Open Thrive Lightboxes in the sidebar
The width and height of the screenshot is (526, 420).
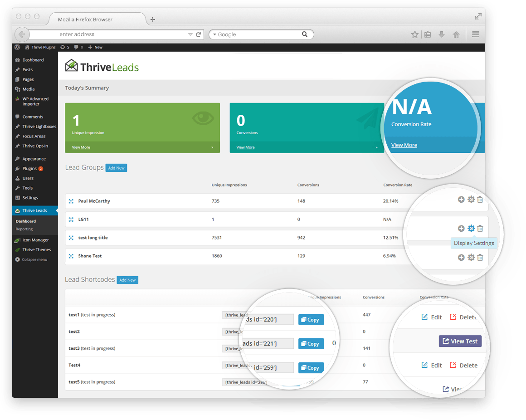click(x=39, y=127)
